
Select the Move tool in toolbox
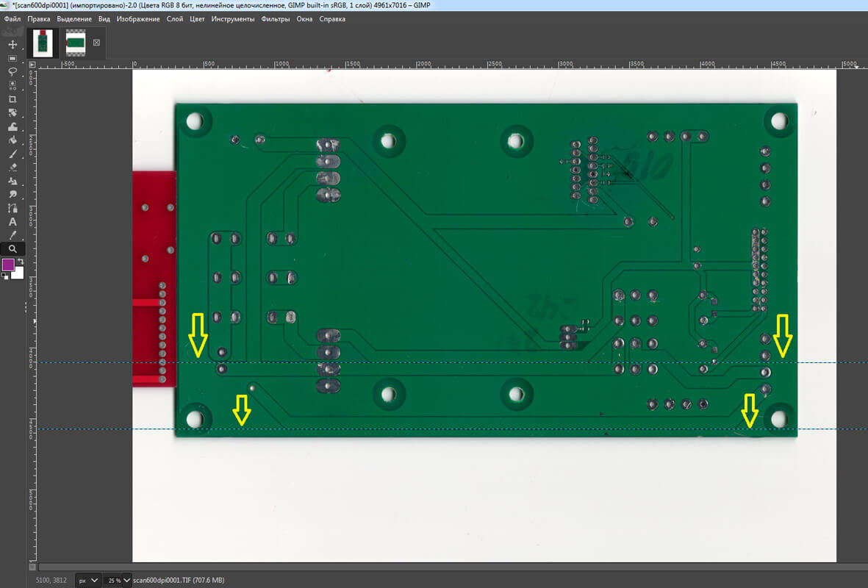click(x=12, y=45)
